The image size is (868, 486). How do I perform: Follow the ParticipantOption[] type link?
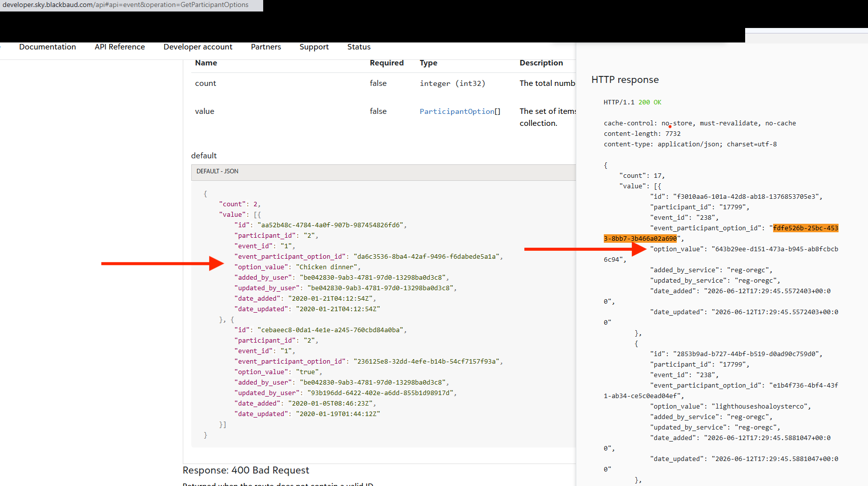click(460, 111)
